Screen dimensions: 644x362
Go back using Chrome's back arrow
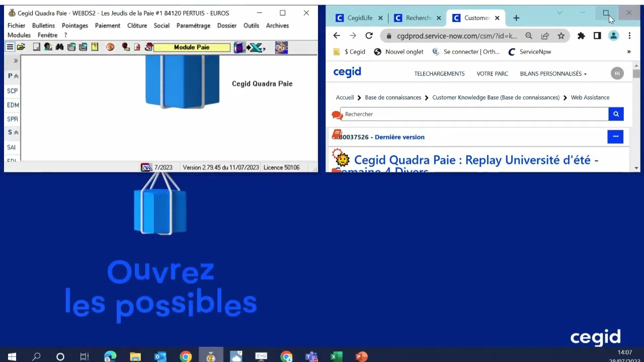pyautogui.click(x=337, y=36)
